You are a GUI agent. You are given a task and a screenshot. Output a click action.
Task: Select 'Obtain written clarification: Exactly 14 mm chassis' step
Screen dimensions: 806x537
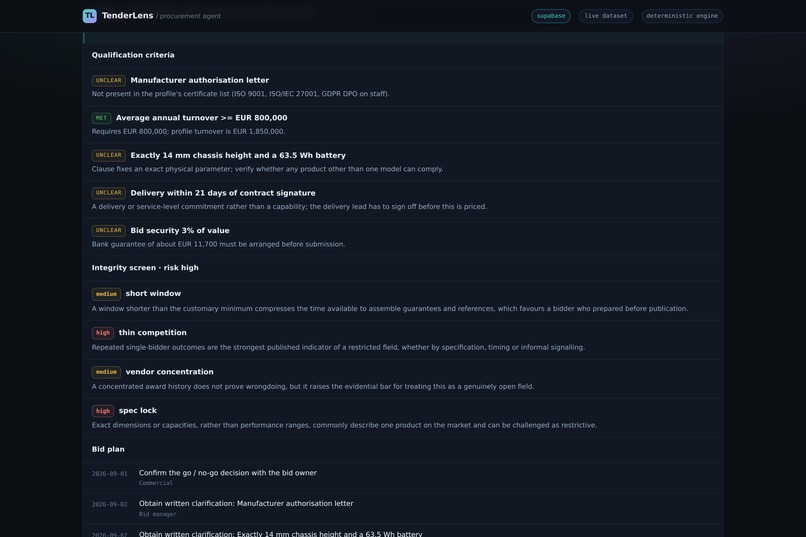click(281, 534)
